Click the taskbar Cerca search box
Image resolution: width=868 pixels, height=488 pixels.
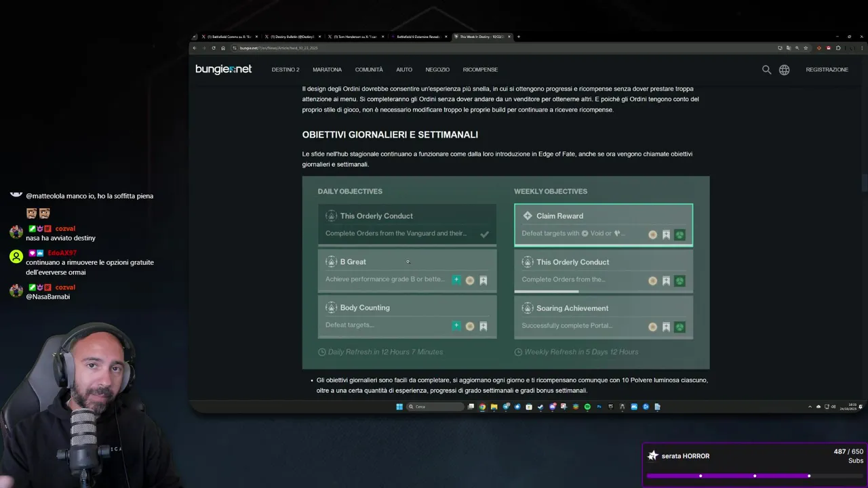click(435, 407)
